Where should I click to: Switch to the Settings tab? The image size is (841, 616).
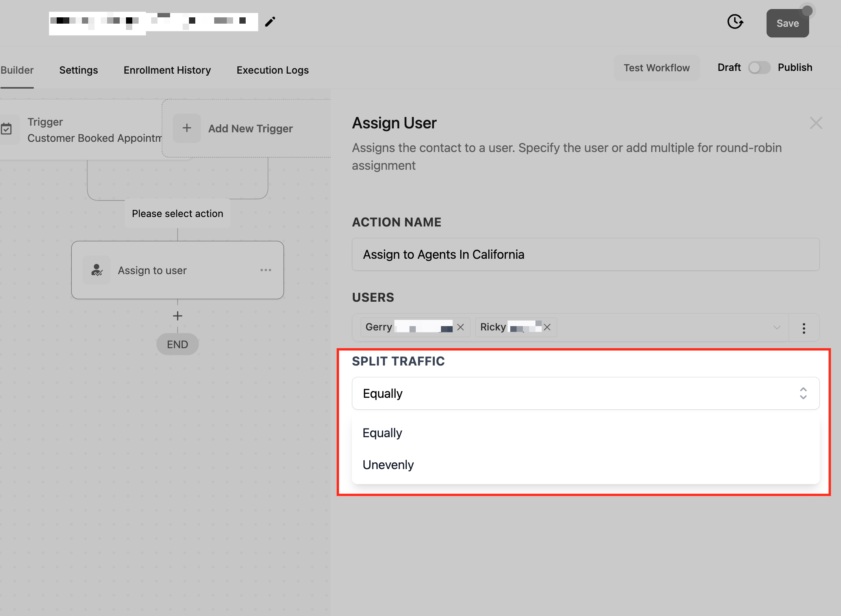(79, 70)
